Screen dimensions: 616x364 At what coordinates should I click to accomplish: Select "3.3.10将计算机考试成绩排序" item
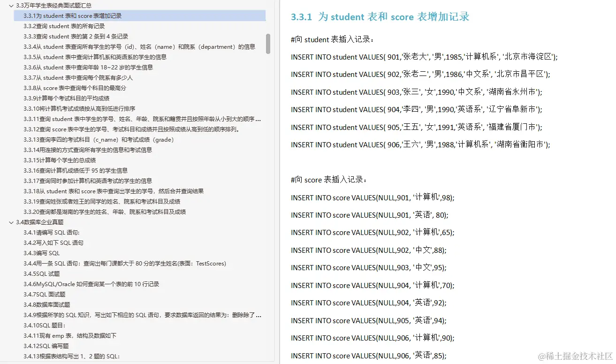pyautogui.click(x=75, y=109)
